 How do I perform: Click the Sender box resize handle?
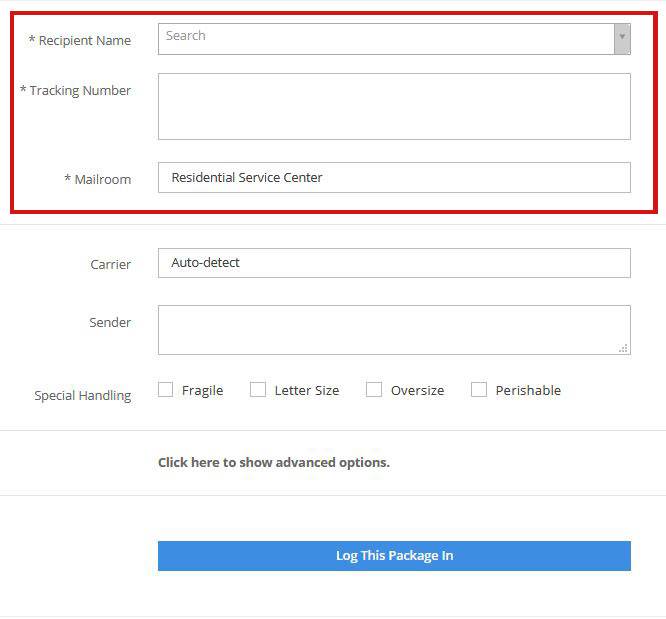623,348
